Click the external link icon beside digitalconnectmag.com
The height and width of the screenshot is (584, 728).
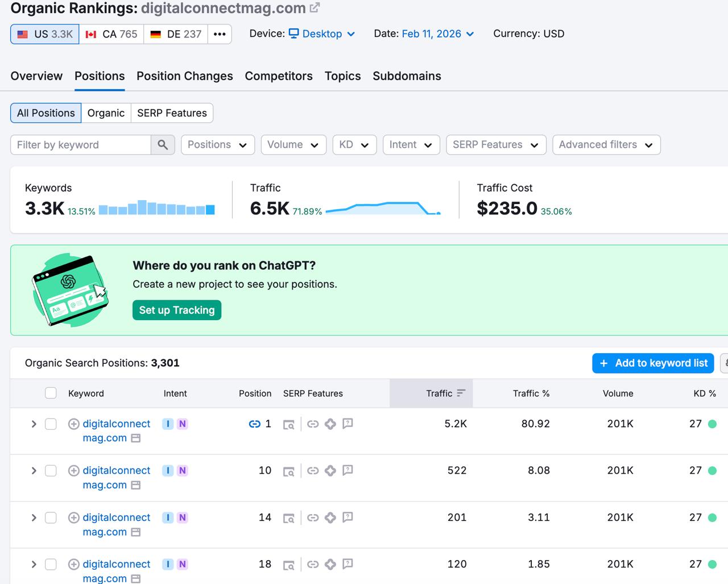315,8
